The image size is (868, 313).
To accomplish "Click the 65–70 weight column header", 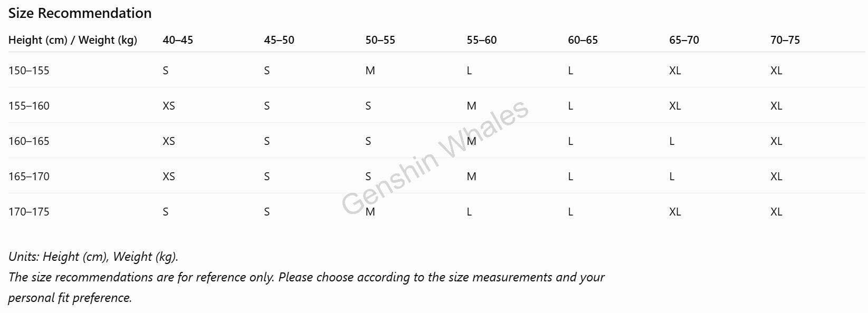I will point(684,40).
